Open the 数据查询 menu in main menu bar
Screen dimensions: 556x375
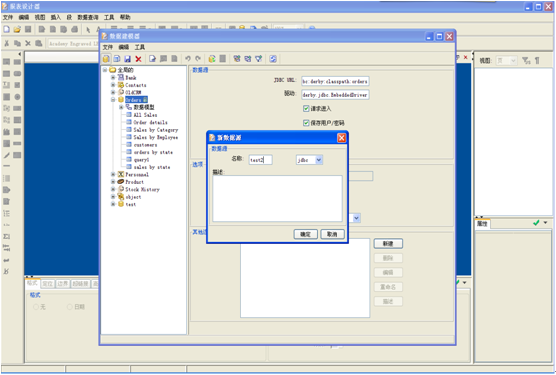pos(88,17)
